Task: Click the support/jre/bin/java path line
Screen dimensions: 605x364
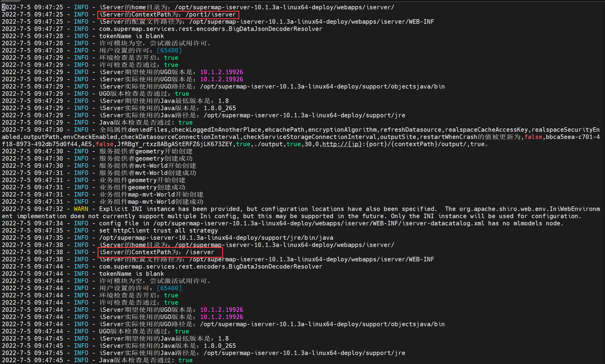Action: (216, 238)
